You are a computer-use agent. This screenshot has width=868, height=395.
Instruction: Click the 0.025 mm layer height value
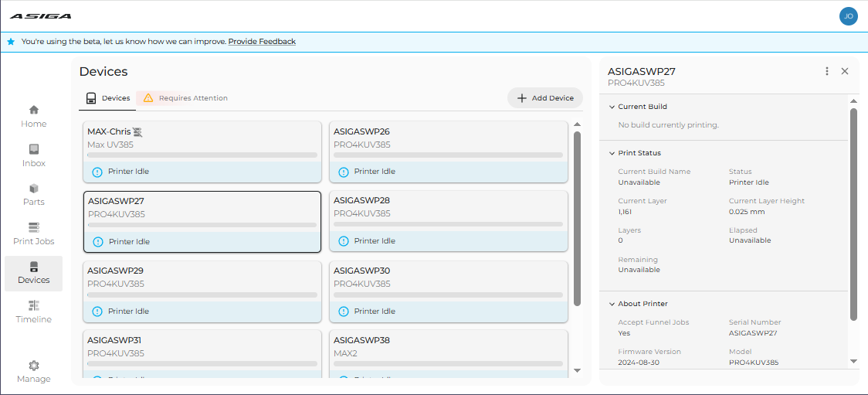[x=747, y=212]
